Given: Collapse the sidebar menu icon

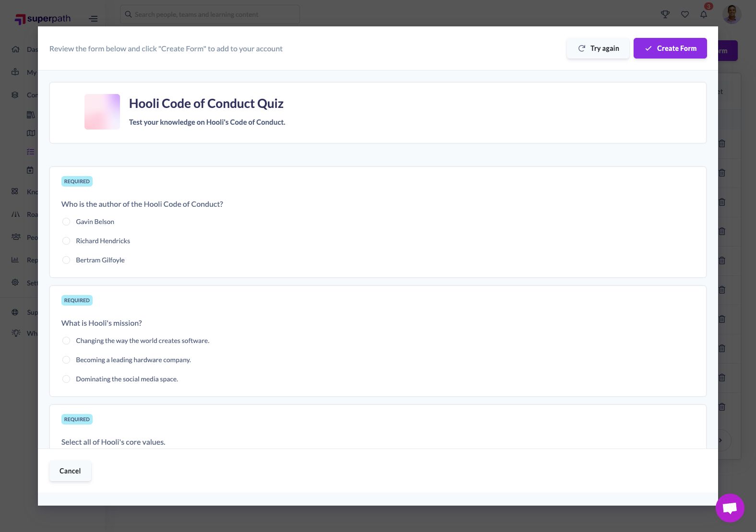Looking at the screenshot, I should 93,19.
